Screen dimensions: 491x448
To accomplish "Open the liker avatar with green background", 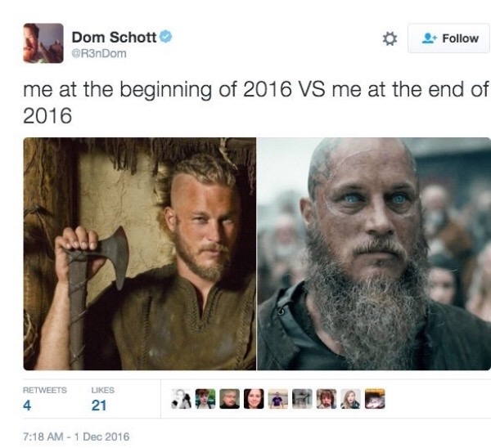I will pos(205,399).
